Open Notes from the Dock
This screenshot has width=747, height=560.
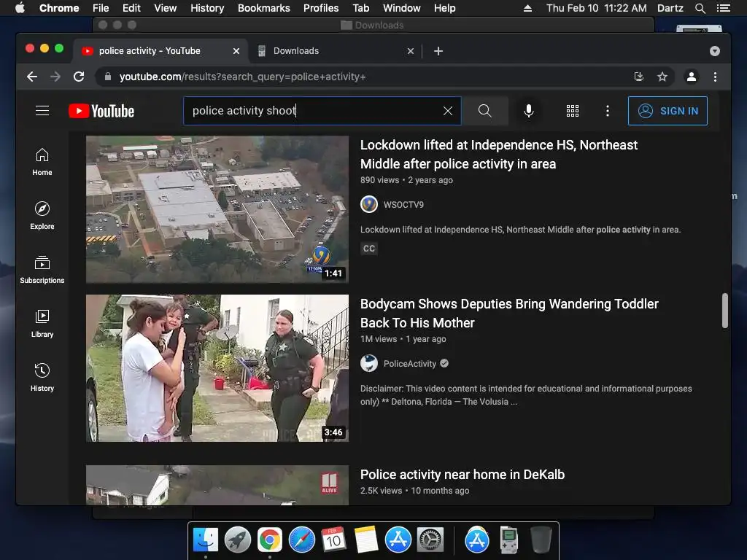coord(366,540)
